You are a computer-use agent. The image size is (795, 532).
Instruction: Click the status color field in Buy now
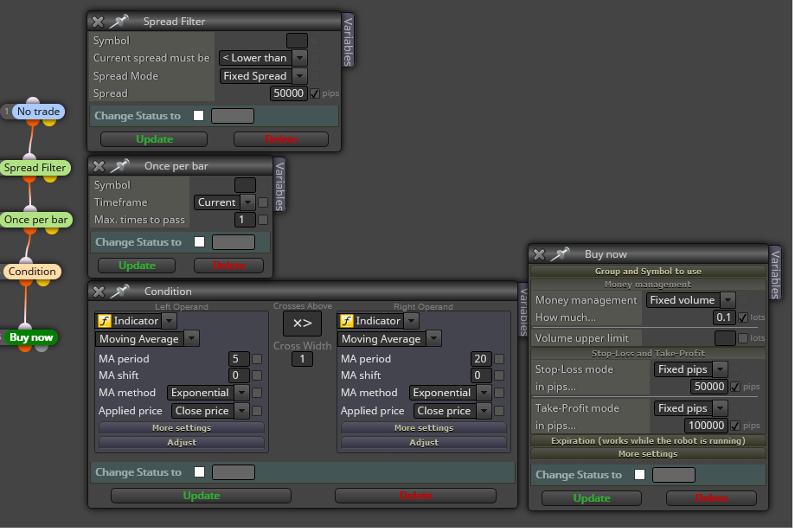674,475
